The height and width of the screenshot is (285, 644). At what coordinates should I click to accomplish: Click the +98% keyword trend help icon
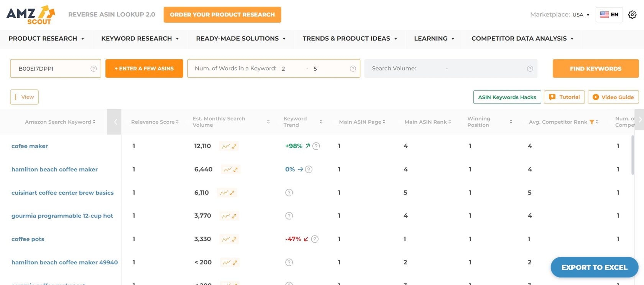pyautogui.click(x=316, y=146)
